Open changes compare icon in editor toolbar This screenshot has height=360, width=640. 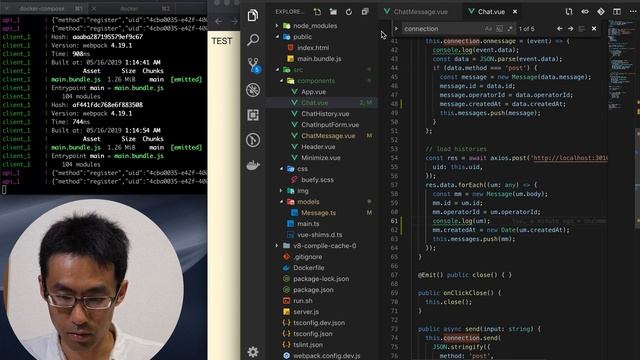[569, 12]
